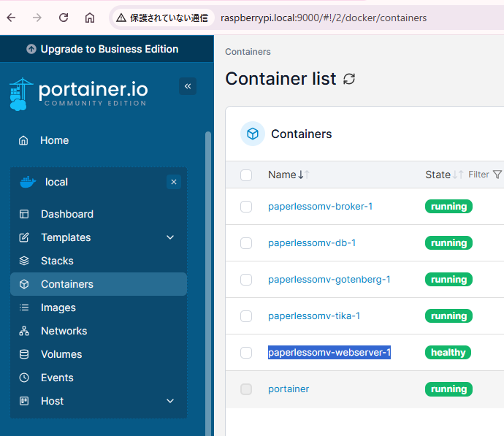Click the Images list icon
The image size is (504, 436).
click(24, 307)
